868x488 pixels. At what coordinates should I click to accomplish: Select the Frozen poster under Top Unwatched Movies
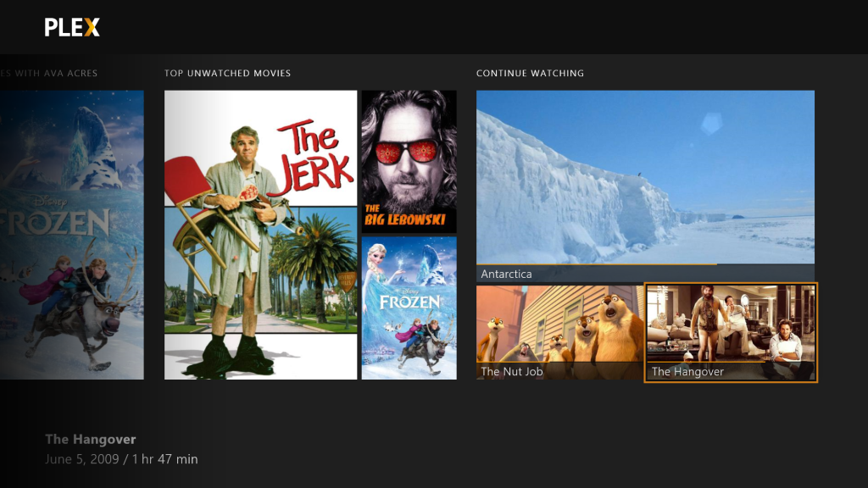point(409,308)
